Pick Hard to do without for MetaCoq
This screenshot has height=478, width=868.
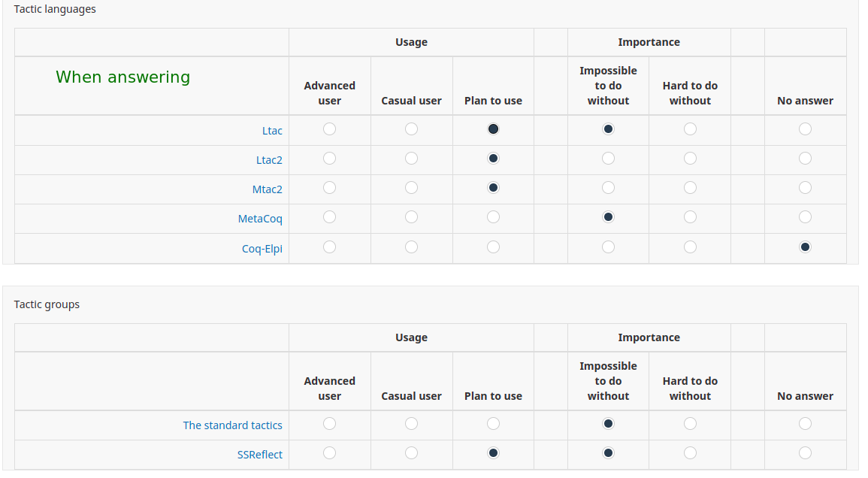(x=690, y=217)
